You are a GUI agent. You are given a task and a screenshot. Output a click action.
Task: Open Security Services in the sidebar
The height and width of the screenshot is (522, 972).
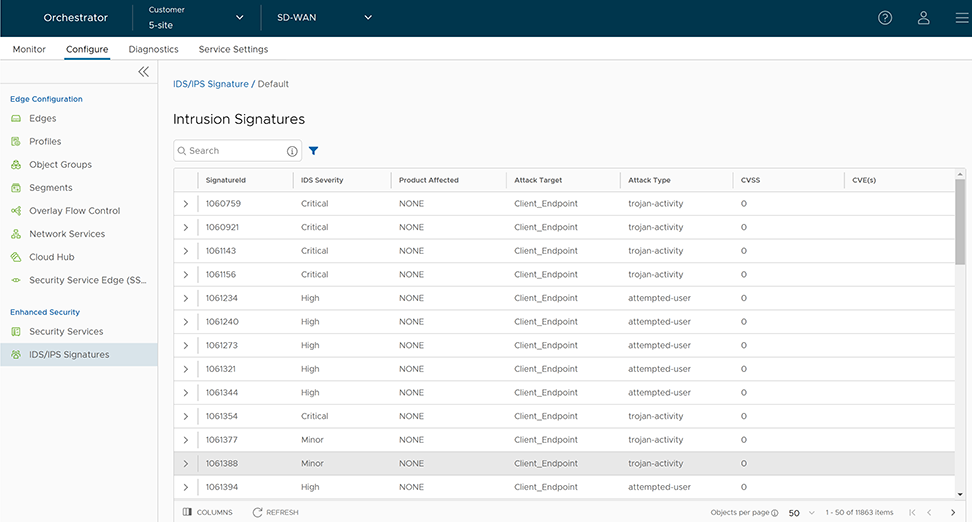tap(66, 332)
